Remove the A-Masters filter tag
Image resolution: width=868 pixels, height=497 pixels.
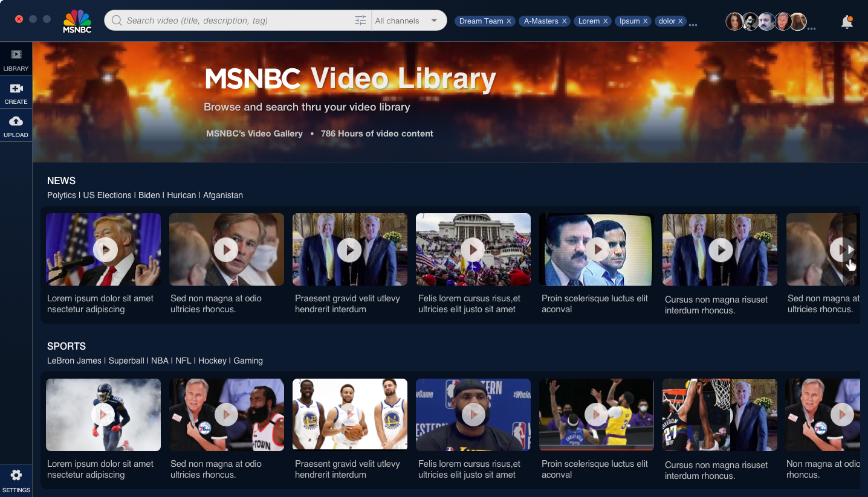point(565,21)
